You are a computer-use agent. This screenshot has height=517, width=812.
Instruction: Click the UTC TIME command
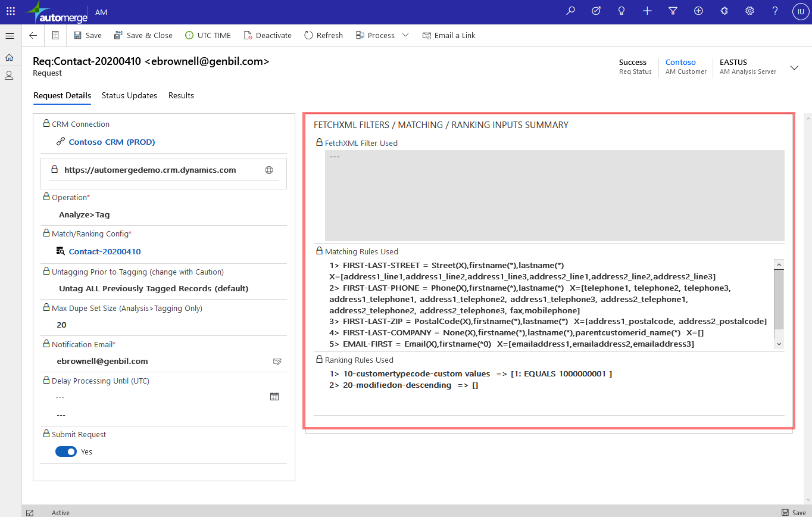[208, 36]
